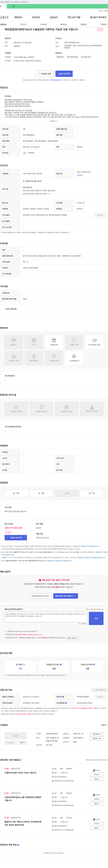Click 채용정보 더보기 in 기업정보
The width and height of the screenshot is (108, 868).
97,739
